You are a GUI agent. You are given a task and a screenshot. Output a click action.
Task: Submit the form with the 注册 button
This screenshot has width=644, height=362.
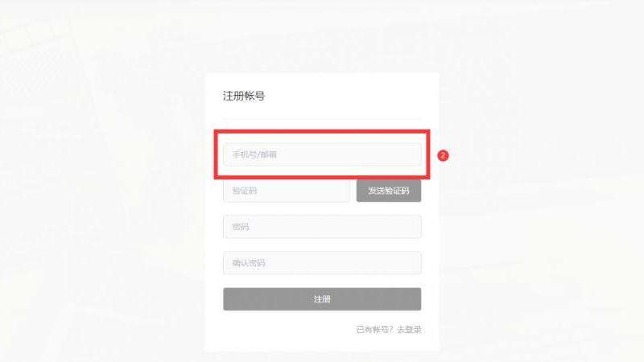click(322, 298)
